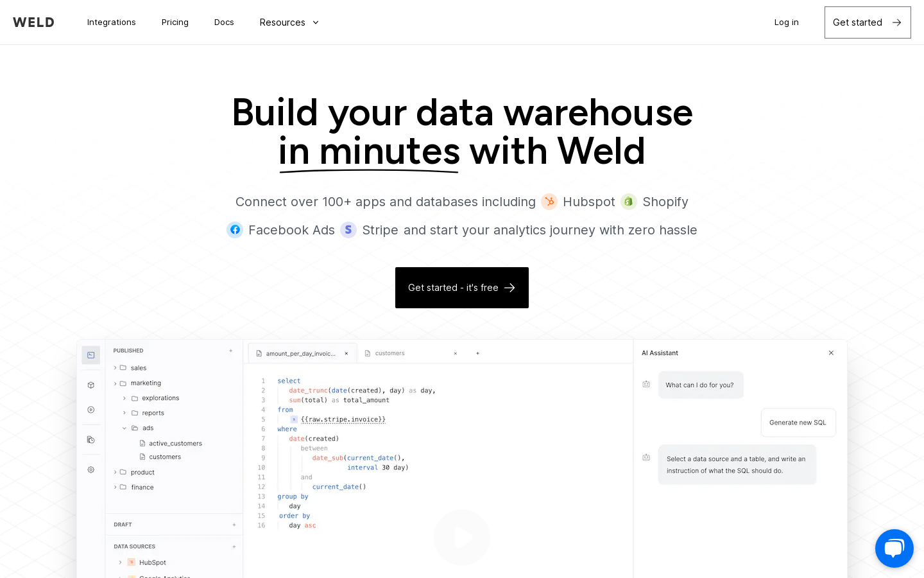
Task: Click the Stripe icon beside raw.stripe.invoice
Action: click(x=294, y=419)
